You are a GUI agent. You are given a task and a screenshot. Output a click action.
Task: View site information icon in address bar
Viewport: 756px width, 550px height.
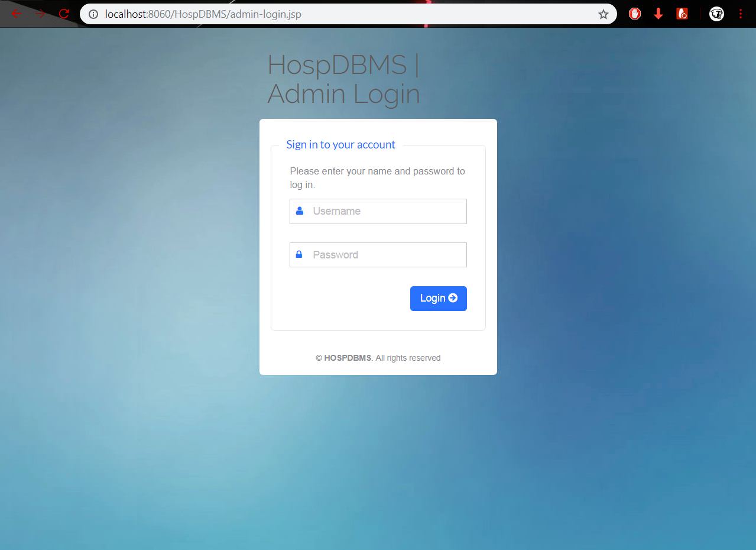93,14
